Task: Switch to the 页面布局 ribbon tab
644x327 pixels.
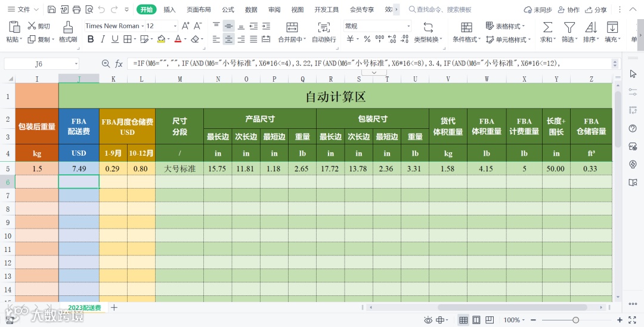Action: point(199,10)
